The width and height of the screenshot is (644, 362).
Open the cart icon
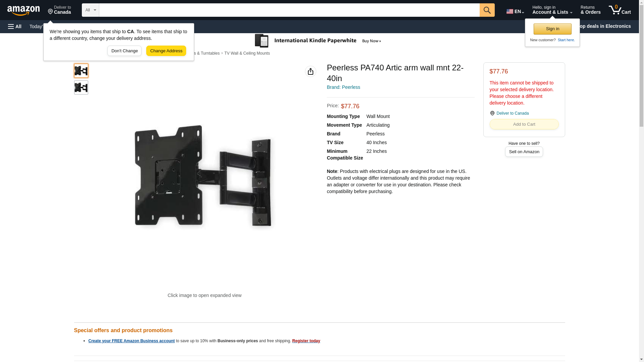(620, 10)
